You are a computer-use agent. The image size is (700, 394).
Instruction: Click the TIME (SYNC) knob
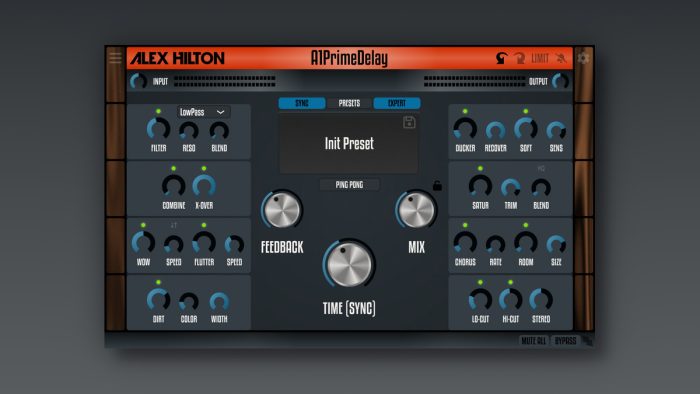[x=349, y=264]
